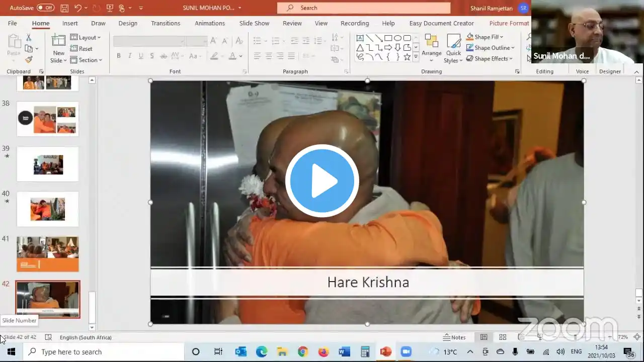Play the video on the slide
The image size is (644, 362).
click(322, 180)
